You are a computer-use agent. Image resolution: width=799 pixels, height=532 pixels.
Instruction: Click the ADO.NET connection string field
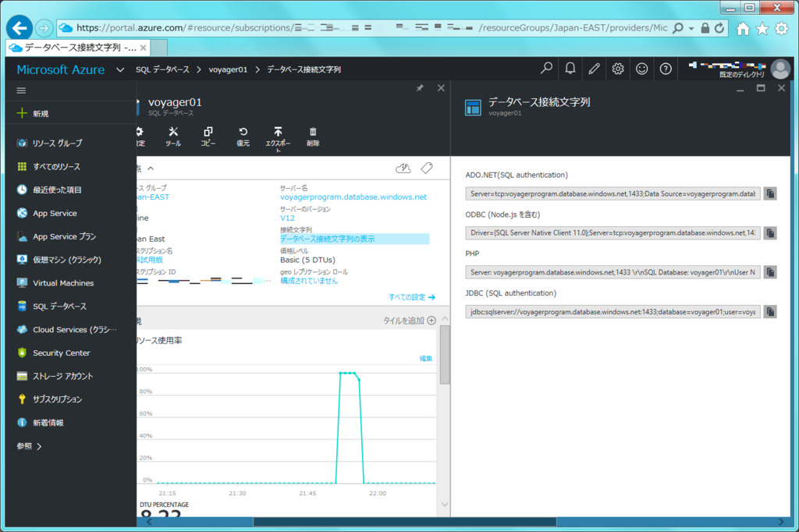point(613,193)
